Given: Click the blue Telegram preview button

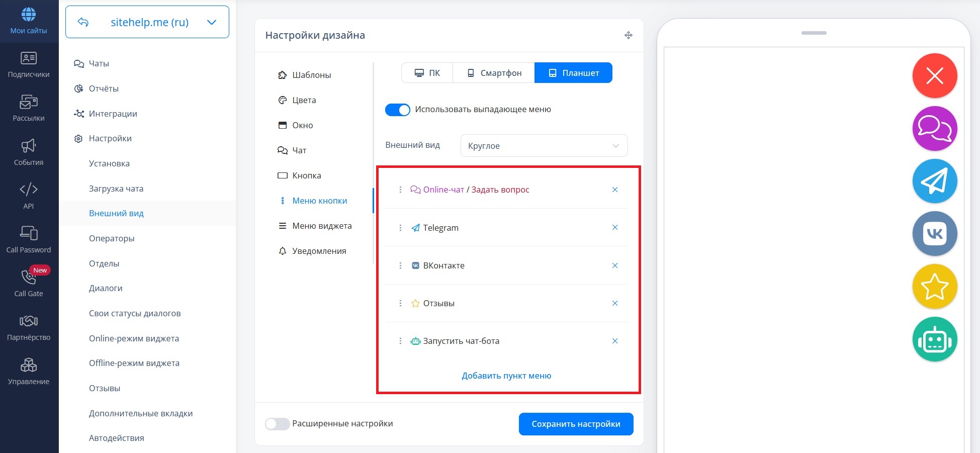Looking at the screenshot, I should pos(934,182).
